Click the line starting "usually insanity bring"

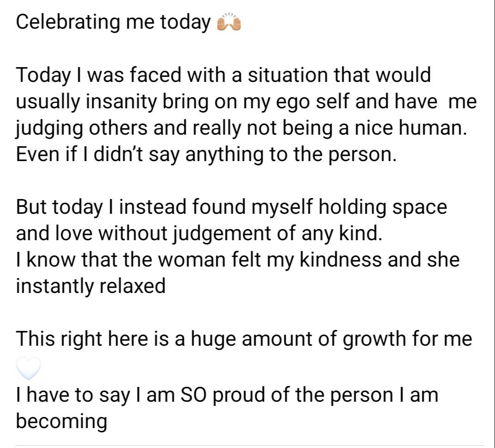click(x=246, y=102)
